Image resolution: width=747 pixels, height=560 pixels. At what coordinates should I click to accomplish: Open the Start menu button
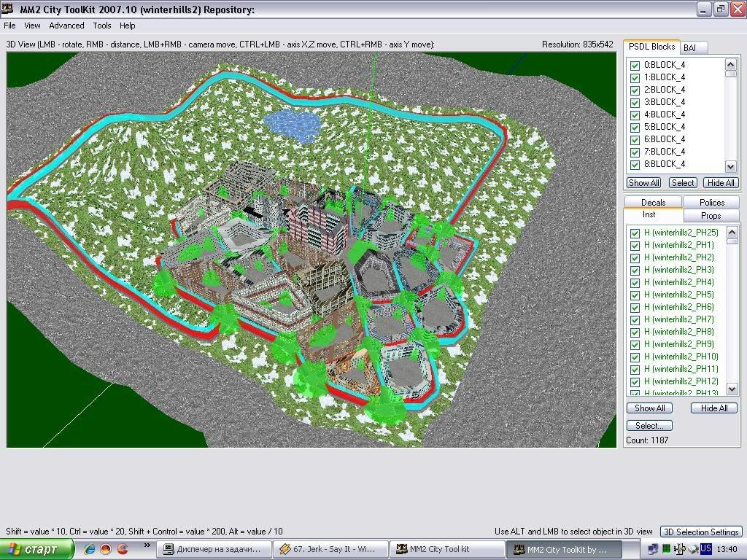(37, 549)
